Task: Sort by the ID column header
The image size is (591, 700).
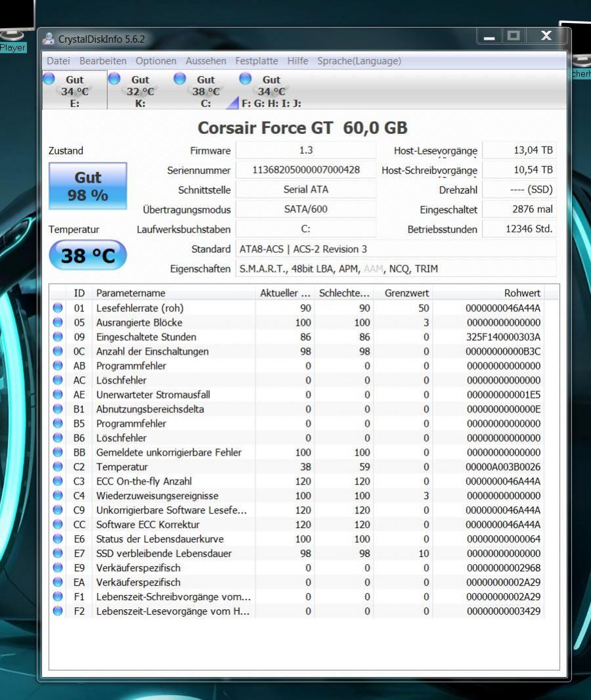Action: click(79, 293)
